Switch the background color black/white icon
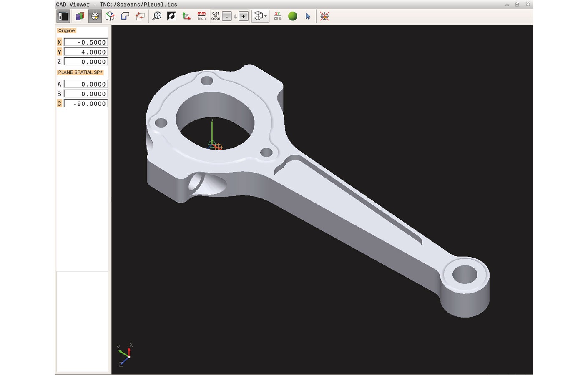Viewport: 588px width, 375px height. 171,16
